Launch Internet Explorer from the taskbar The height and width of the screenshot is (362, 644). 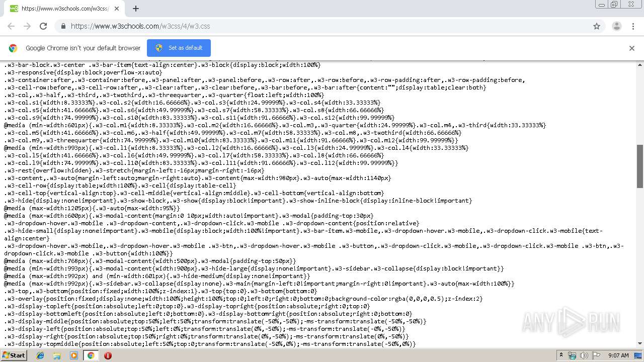[x=40, y=355]
